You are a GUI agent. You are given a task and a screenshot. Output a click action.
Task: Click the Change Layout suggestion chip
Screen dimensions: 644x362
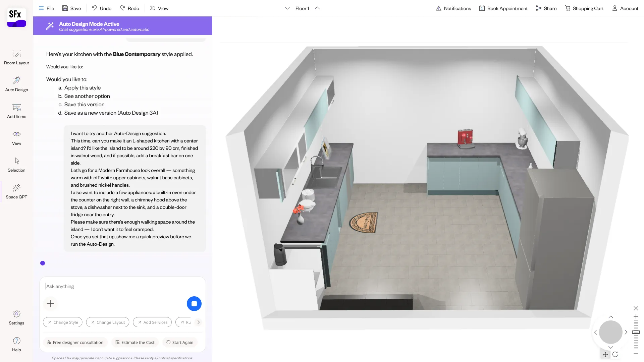[108, 322]
